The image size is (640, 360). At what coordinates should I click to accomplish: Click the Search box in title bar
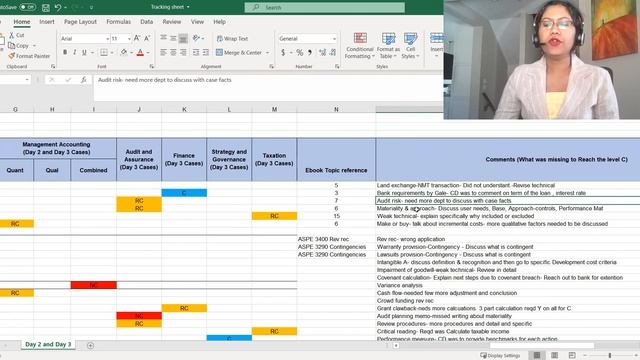324,7
